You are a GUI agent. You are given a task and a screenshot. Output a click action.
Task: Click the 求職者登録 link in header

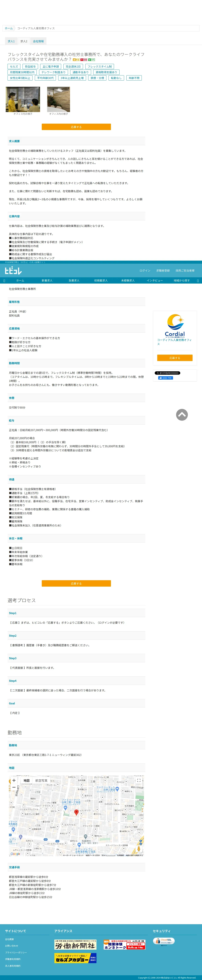[x=163, y=271]
